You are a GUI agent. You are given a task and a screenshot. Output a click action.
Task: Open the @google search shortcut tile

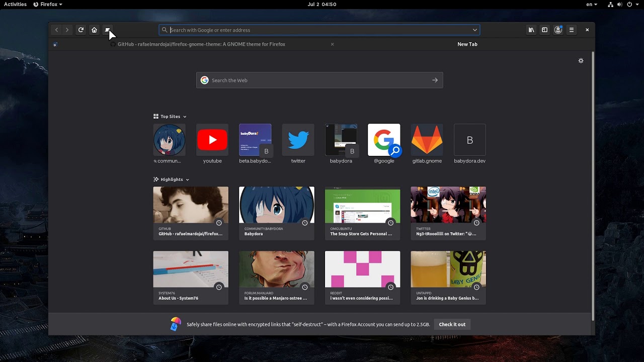point(384,144)
